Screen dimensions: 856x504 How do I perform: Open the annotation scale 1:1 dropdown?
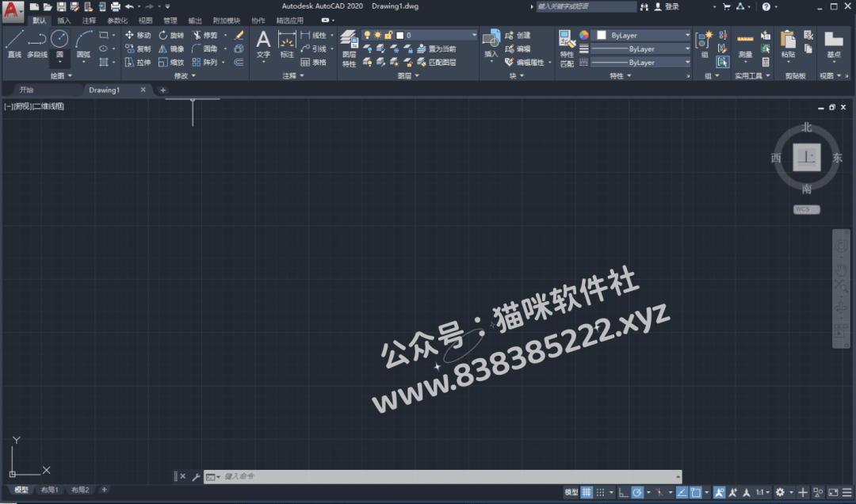tap(762, 492)
